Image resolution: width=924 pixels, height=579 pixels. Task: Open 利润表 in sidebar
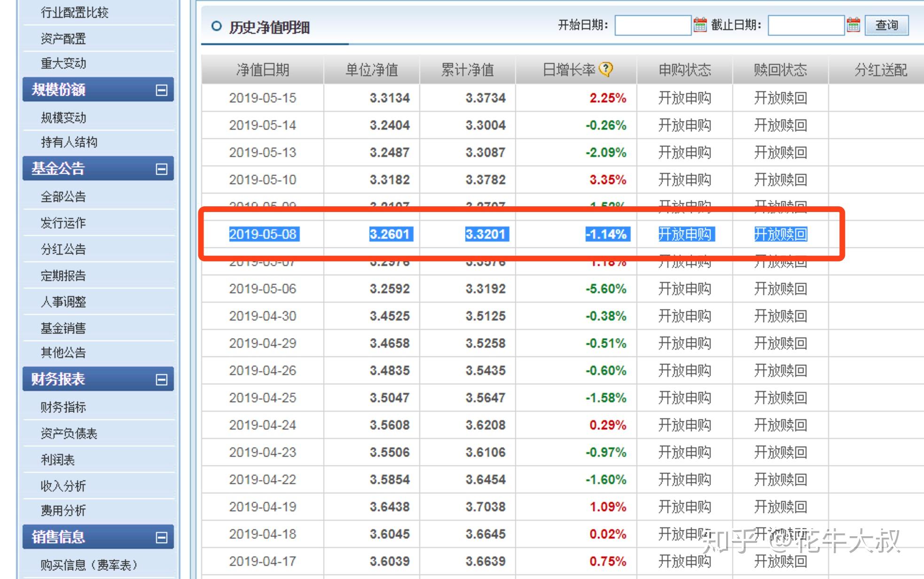[58, 460]
